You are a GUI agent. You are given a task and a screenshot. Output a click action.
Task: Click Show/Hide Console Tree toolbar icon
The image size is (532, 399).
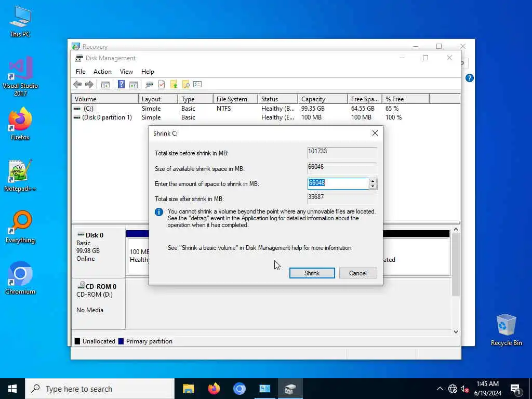point(105,85)
